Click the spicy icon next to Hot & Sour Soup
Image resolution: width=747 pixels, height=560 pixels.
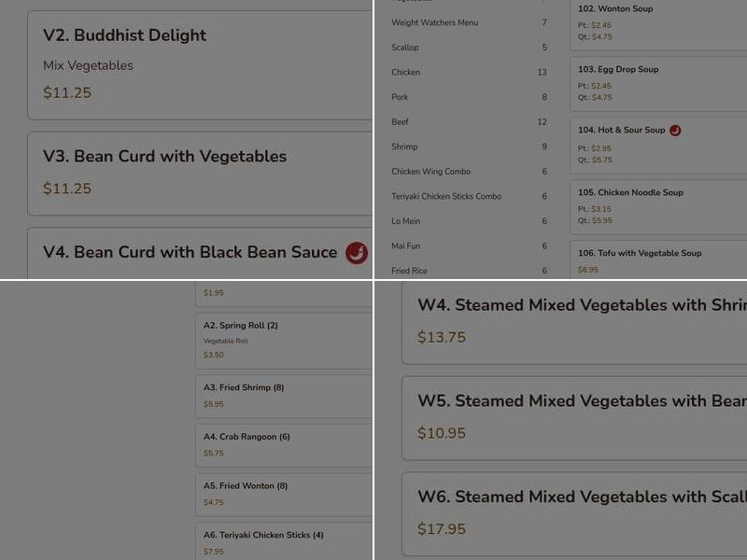(x=675, y=131)
